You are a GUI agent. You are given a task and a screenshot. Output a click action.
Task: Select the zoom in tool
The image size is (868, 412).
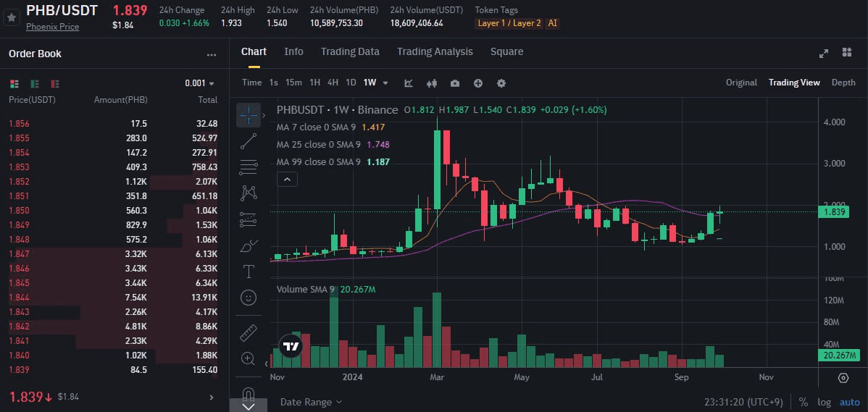pyautogui.click(x=249, y=358)
